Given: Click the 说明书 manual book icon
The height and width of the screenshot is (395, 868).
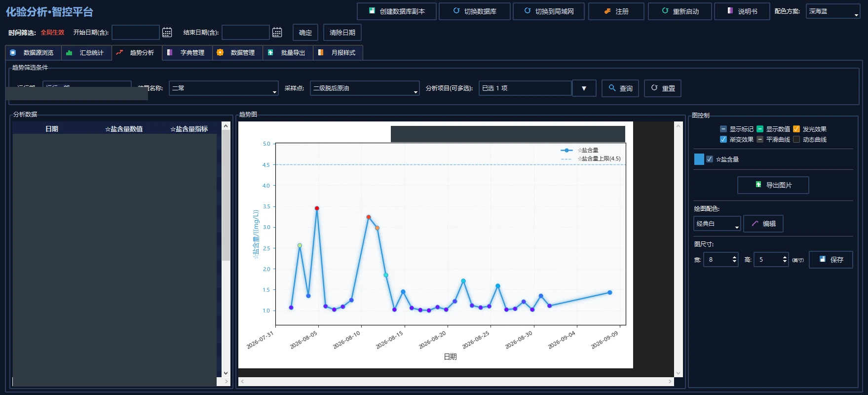Looking at the screenshot, I should pos(730,11).
